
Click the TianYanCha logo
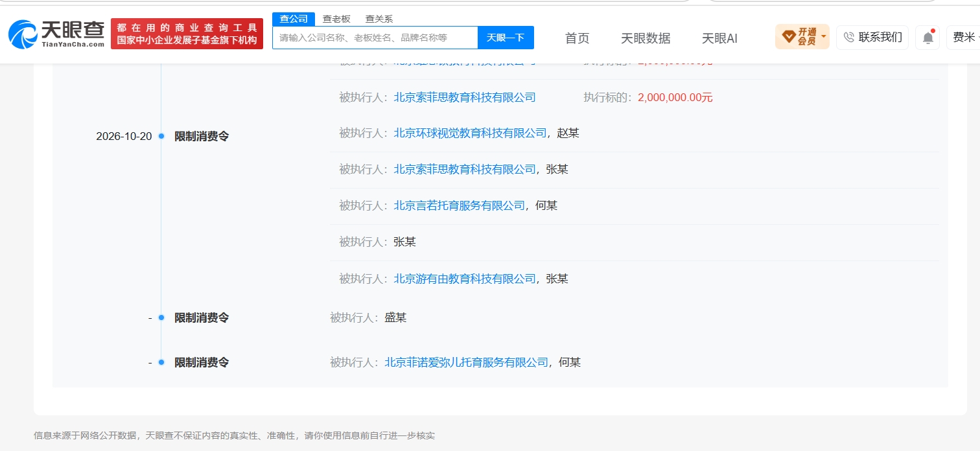(56, 34)
